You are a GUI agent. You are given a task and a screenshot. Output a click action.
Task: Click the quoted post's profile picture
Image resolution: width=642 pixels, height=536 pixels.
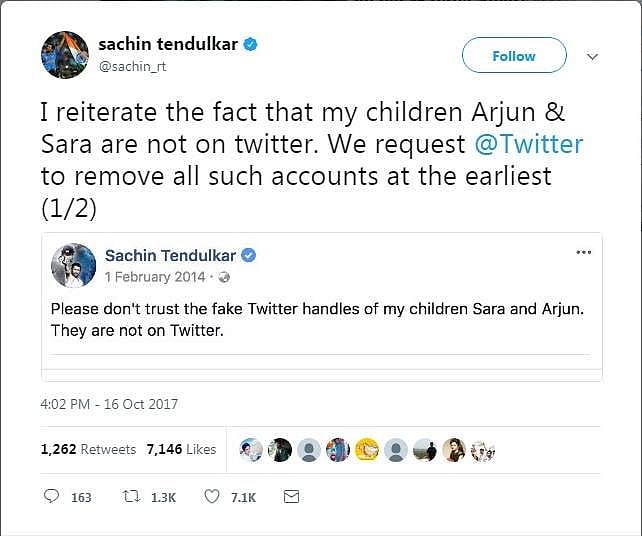(x=74, y=265)
